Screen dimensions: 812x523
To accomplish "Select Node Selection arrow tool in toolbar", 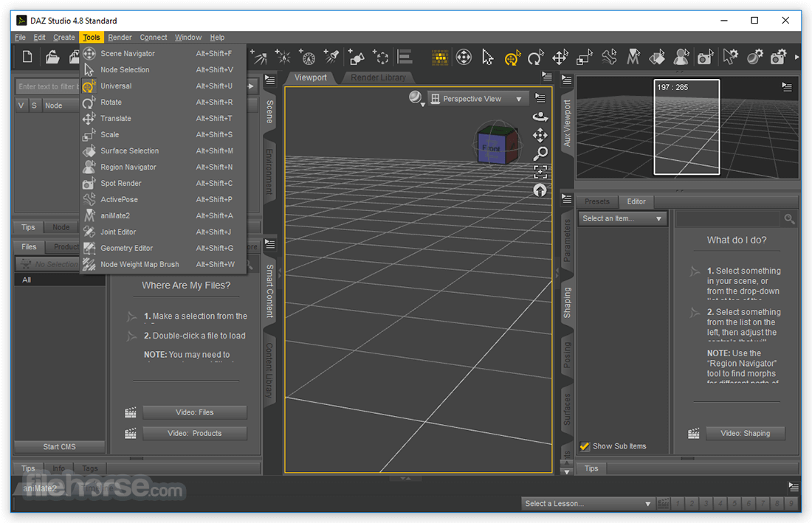I will coord(487,57).
